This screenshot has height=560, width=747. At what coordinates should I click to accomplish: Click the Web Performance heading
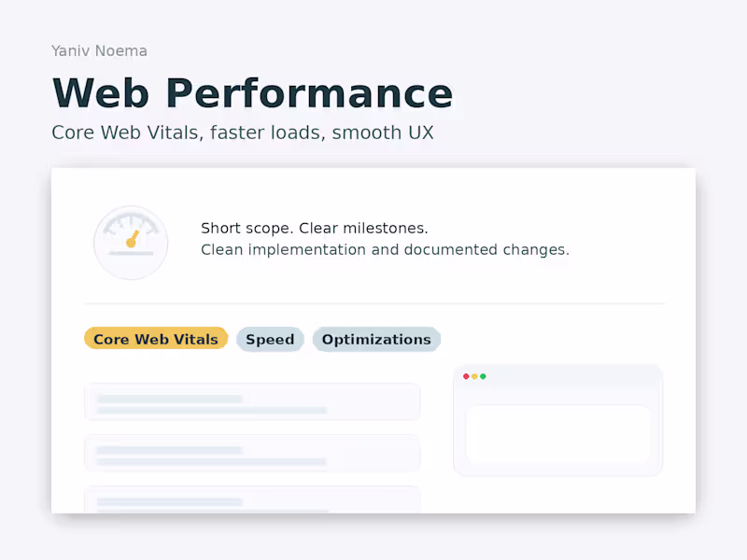click(252, 92)
